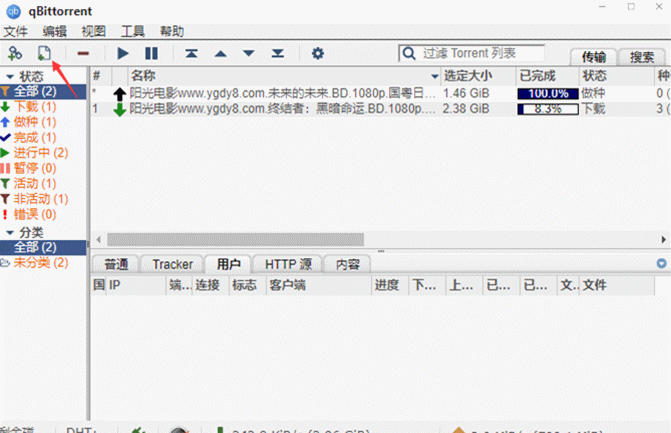Screen dimensions: 671x433
Task: Move torrent to top of queue
Action: 191,53
